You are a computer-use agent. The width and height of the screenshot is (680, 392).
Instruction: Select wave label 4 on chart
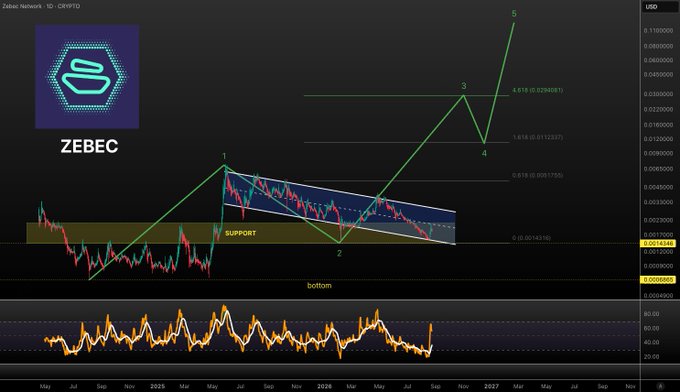(484, 153)
